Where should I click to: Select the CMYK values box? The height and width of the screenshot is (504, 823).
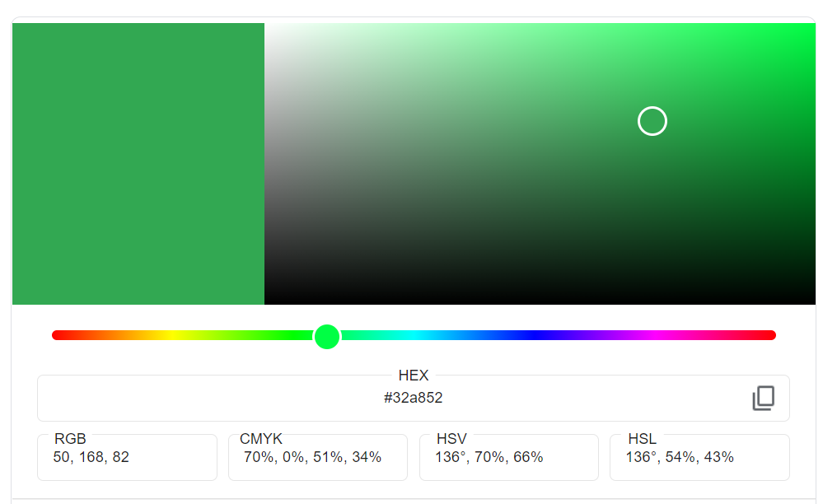(318, 457)
